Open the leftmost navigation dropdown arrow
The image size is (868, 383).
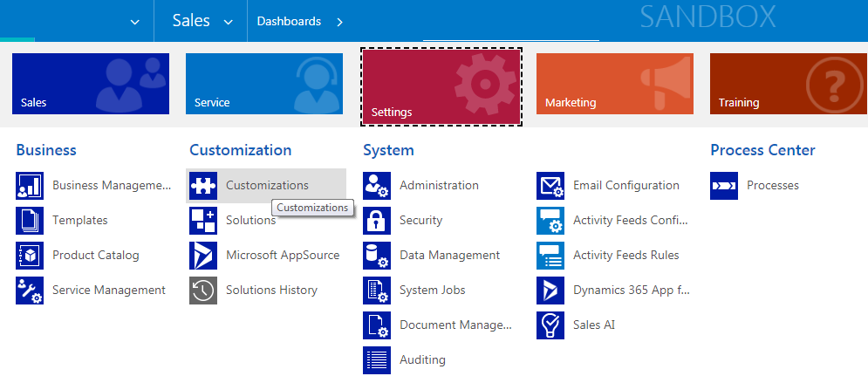(x=134, y=22)
